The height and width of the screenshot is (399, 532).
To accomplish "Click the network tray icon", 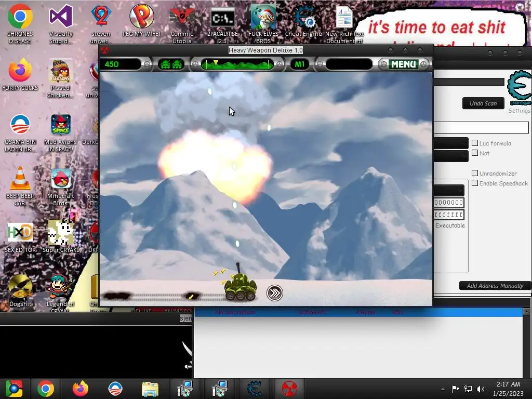I will pos(468,389).
